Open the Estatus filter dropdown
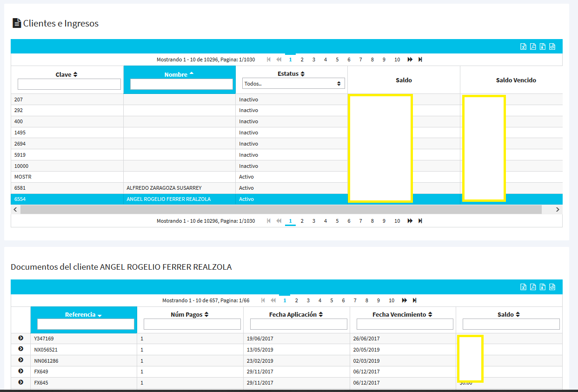This screenshot has width=578, height=392. pyautogui.click(x=293, y=84)
